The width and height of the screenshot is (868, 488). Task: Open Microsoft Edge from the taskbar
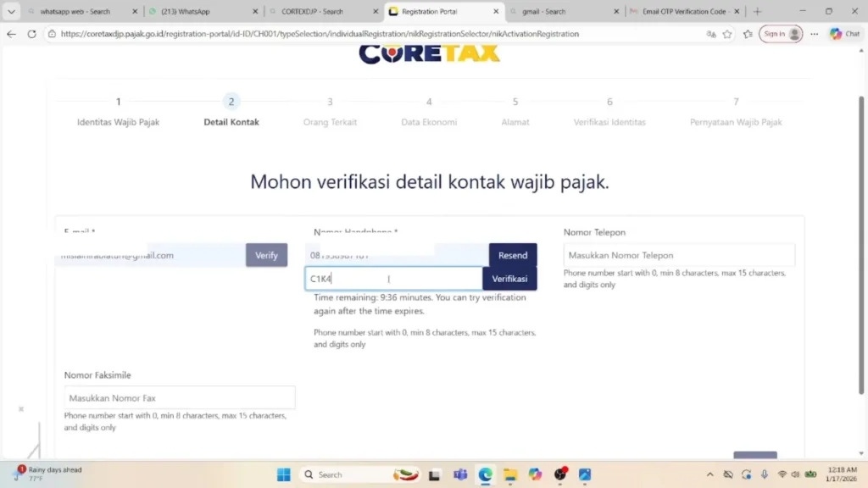486,474
